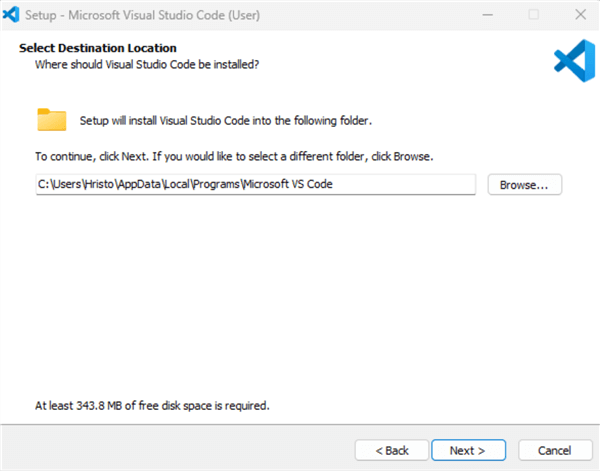This screenshot has height=471, width=600.
Task: Click inside the destination folder path field
Action: (256, 184)
